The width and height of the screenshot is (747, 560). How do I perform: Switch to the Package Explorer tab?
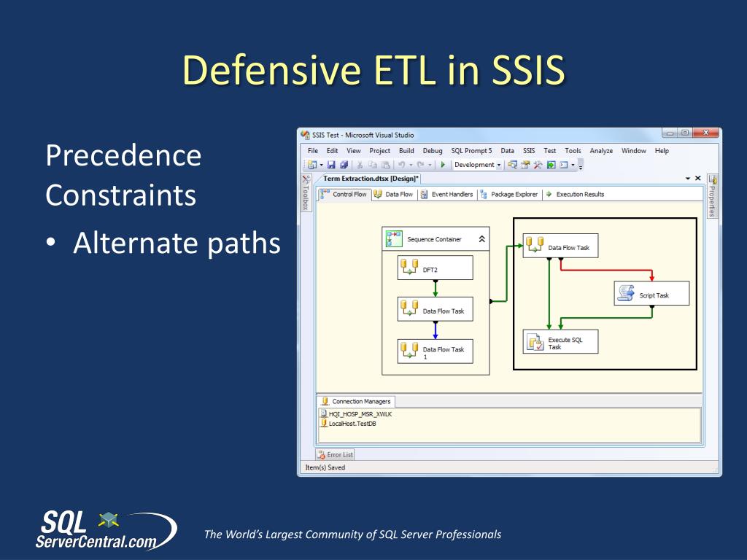tap(509, 194)
